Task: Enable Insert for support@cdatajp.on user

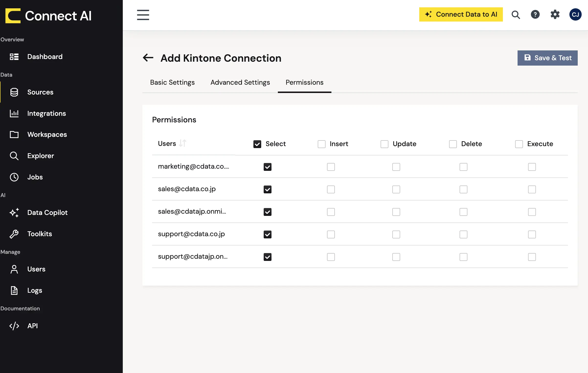Action: pos(331,257)
